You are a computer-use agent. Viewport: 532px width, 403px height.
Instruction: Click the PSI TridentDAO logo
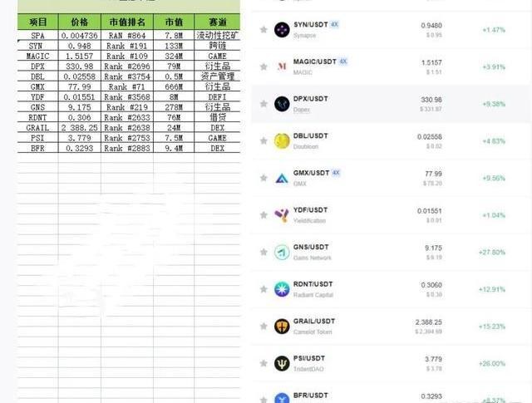click(x=282, y=363)
